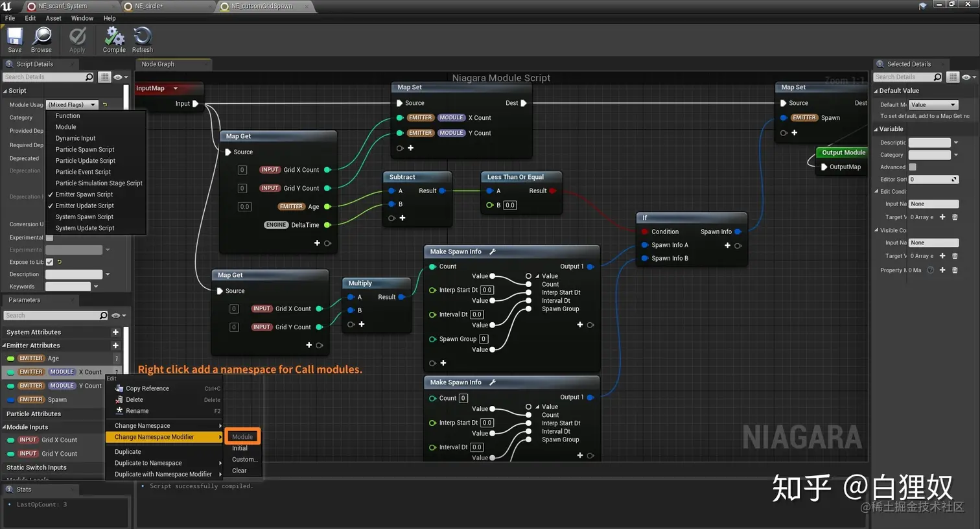Click the Save toolbar icon
This screenshot has height=529, width=980.
coord(15,40)
